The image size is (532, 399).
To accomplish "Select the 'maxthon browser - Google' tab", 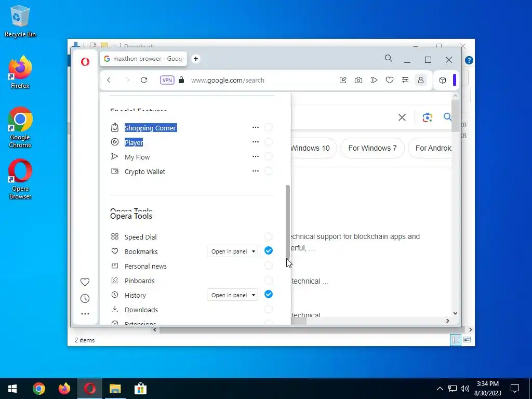I will (x=143, y=59).
